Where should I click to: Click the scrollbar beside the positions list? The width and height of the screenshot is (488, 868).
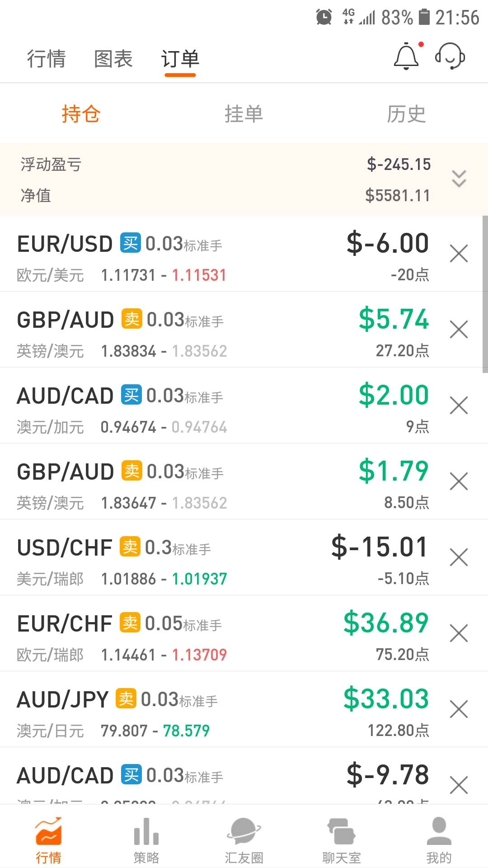click(485, 294)
